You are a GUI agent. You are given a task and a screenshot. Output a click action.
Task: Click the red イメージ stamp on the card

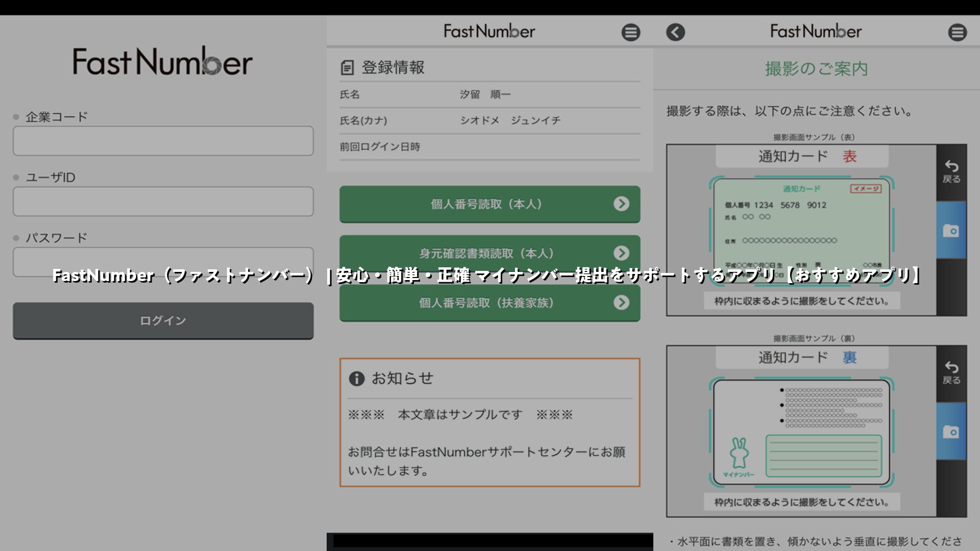pyautogui.click(x=866, y=189)
